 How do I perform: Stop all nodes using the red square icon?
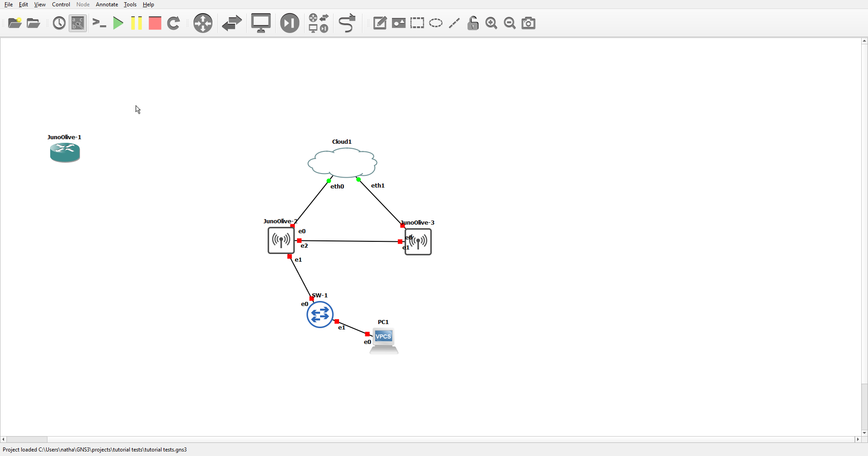point(155,23)
